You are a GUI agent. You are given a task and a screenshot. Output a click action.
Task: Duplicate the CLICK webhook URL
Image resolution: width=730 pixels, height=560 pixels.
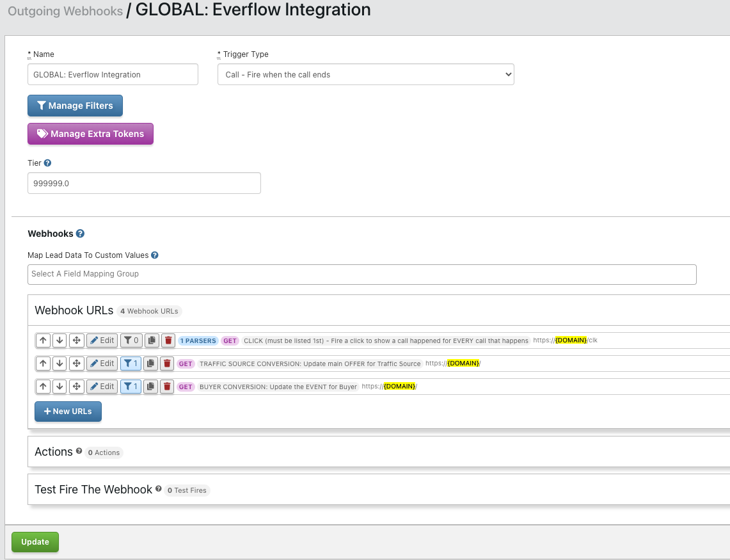click(152, 340)
